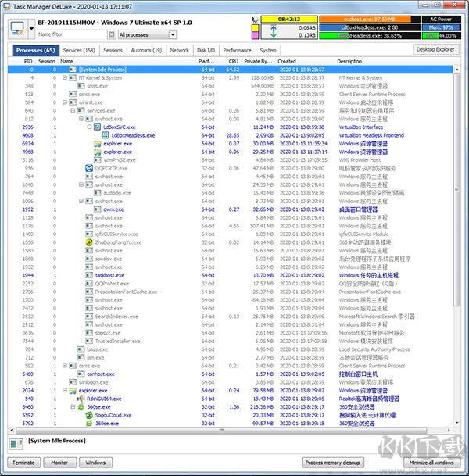Image resolution: width=469 pixels, height=476 pixels.
Task: Click the explorer.exe PID 4968 folder icon
Action: (97, 152)
